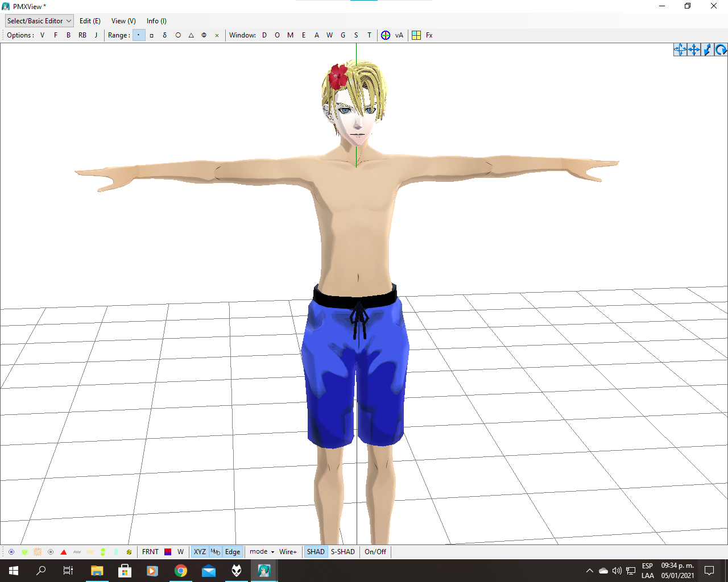Image resolution: width=728 pixels, height=582 pixels.
Task: Open window S from toolbar
Action: pos(356,35)
